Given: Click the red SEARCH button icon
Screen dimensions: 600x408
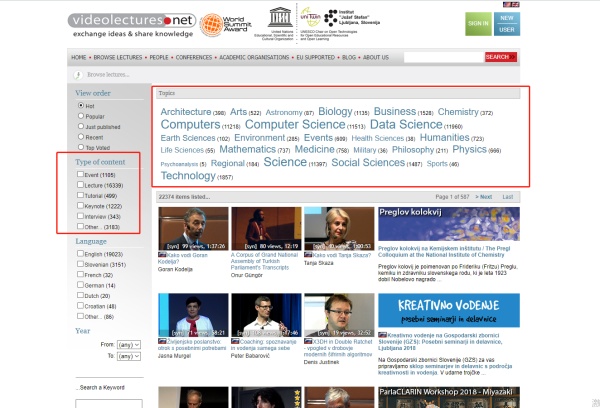Looking at the screenshot, I should (x=499, y=57).
